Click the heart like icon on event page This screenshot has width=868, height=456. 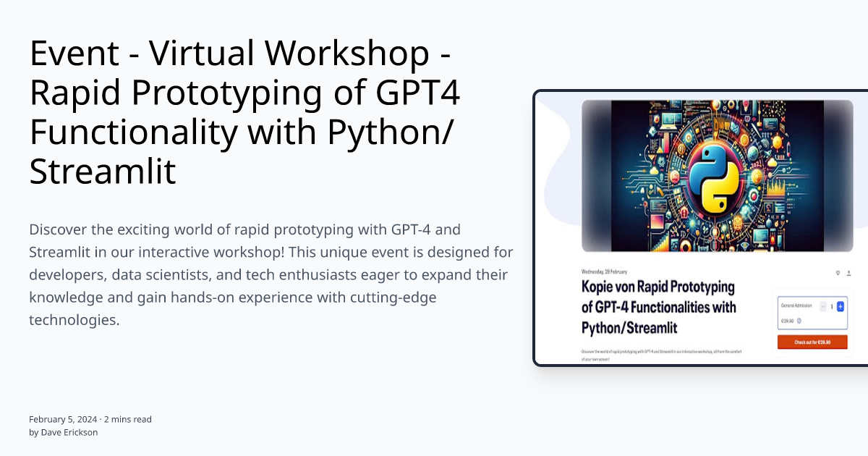(x=838, y=273)
